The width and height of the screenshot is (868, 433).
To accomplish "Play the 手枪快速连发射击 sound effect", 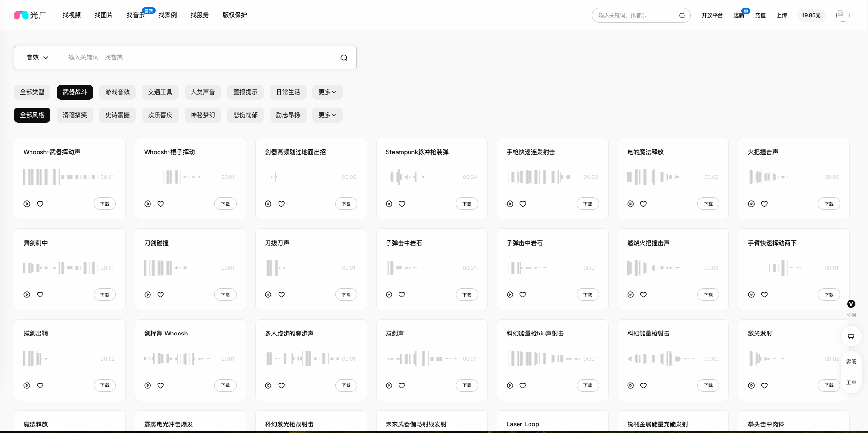I will tap(510, 204).
